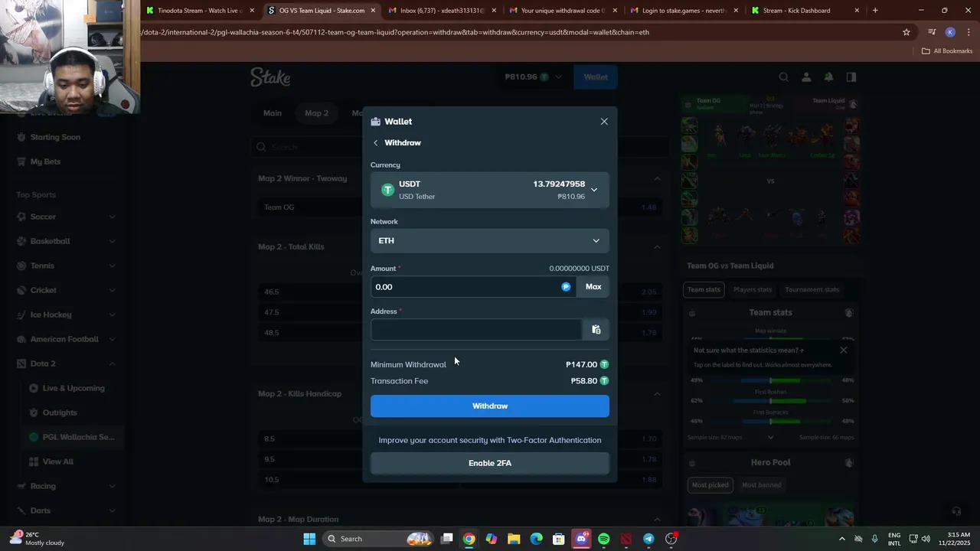Image resolution: width=980 pixels, height=551 pixels.
Task: Open Live & Upcoming under Dota 2
Action: pos(73,389)
